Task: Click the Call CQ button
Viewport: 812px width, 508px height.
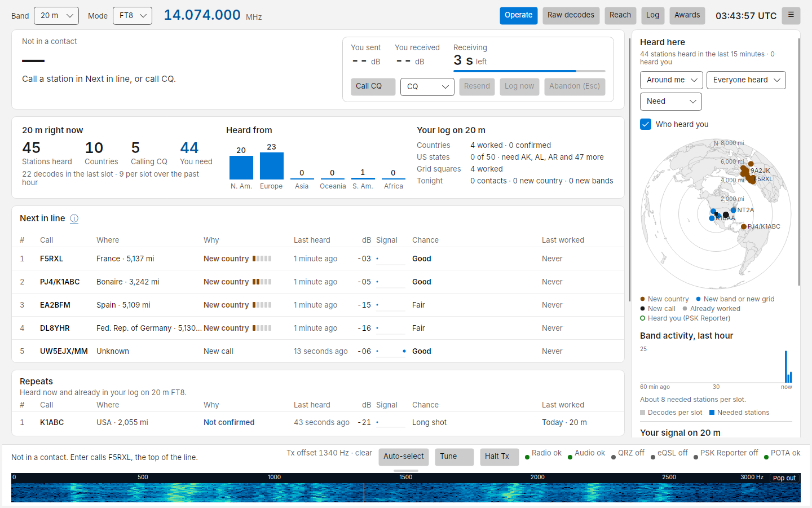Action: point(373,86)
